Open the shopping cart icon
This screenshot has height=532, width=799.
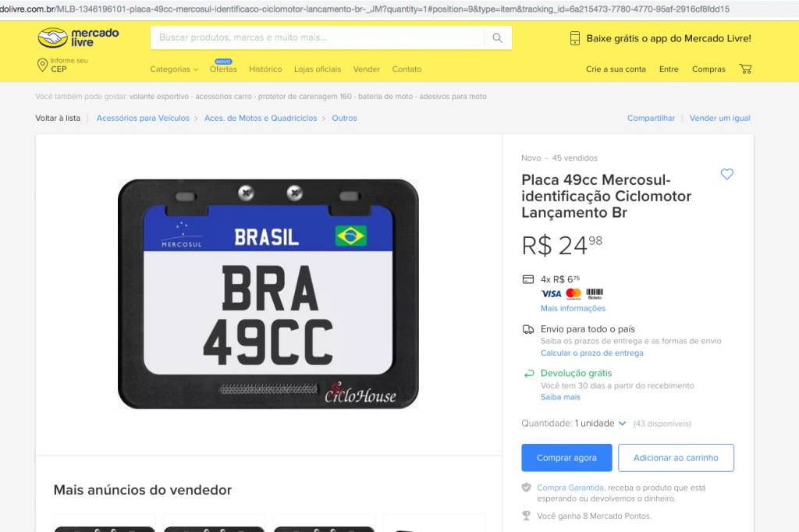tap(745, 69)
